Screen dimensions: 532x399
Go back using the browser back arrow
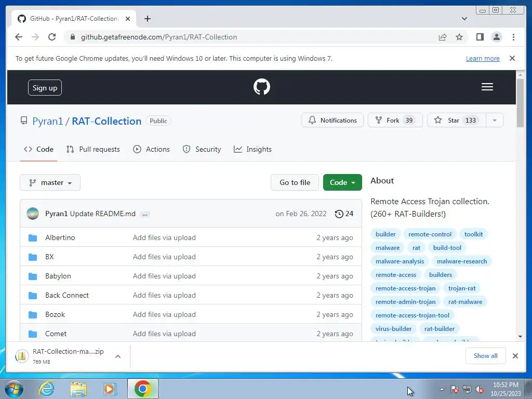[x=19, y=37]
